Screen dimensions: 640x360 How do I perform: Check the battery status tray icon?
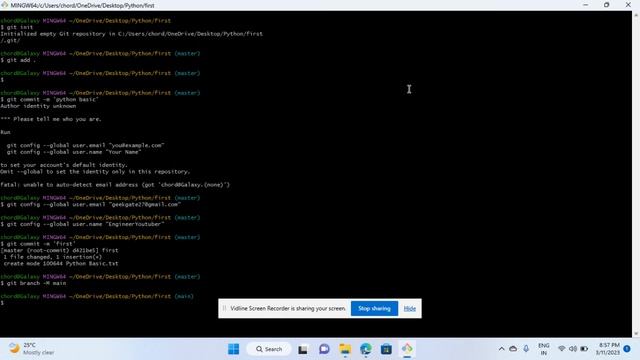click(584, 349)
